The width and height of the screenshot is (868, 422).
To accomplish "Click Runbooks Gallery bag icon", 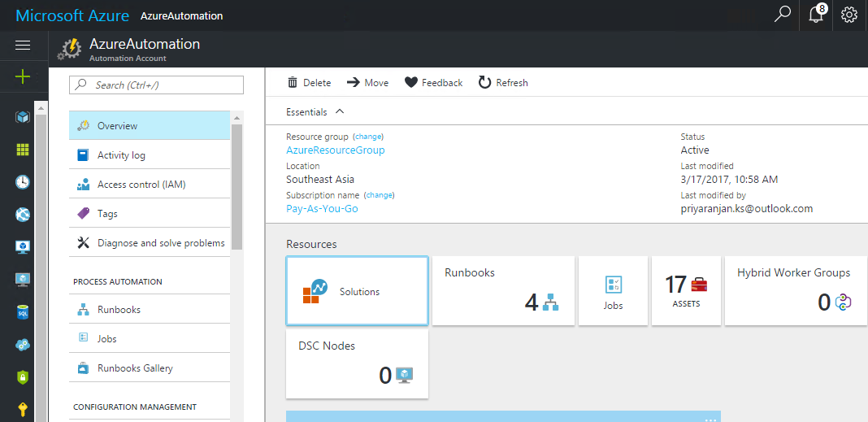I will click(84, 368).
